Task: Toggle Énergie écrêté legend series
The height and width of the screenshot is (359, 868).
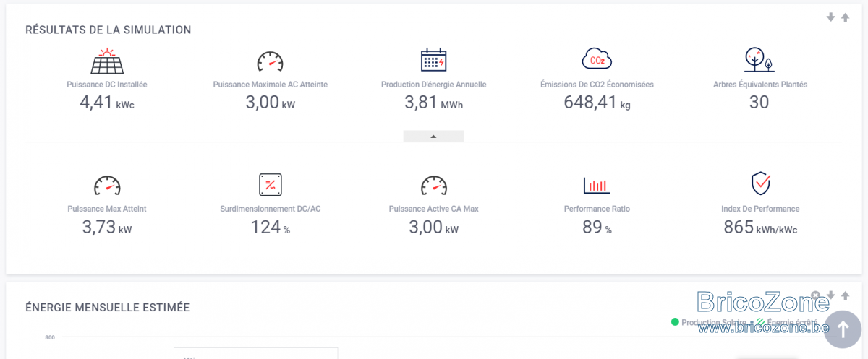Action: coord(787,322)
